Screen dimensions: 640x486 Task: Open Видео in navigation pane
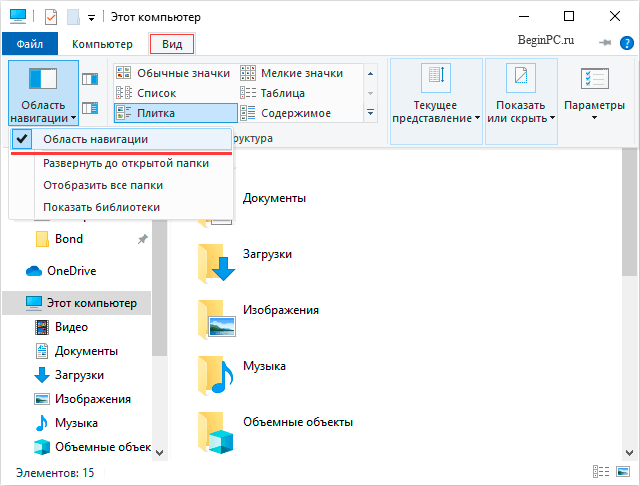point(61,327)
